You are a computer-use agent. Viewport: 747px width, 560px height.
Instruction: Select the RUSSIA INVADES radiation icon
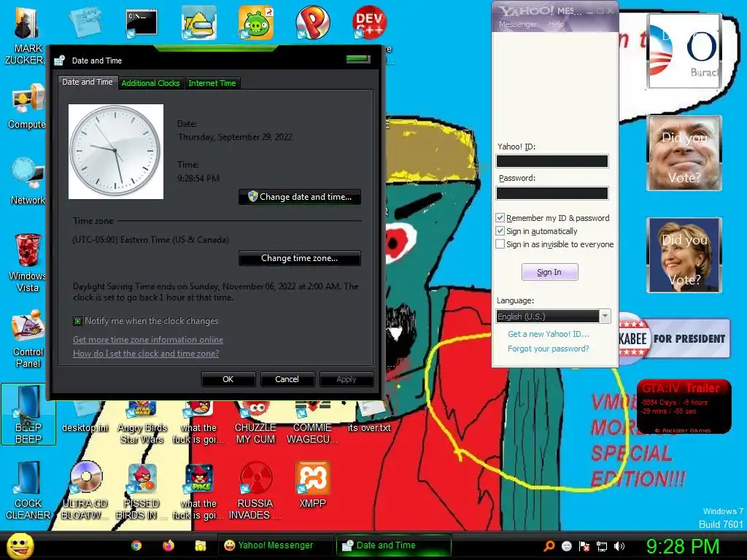pyautogui.click(x=255, y=491)
